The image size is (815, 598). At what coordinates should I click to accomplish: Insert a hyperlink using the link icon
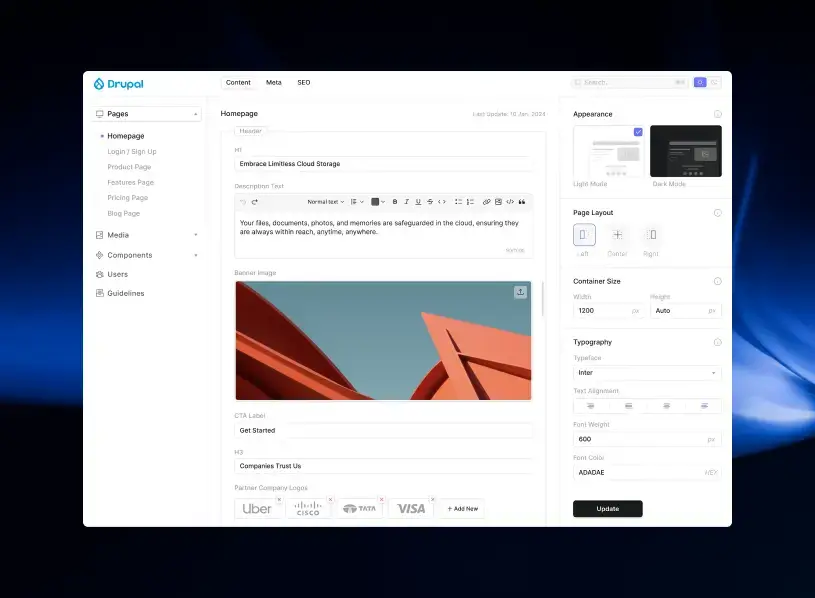(486, 201)
